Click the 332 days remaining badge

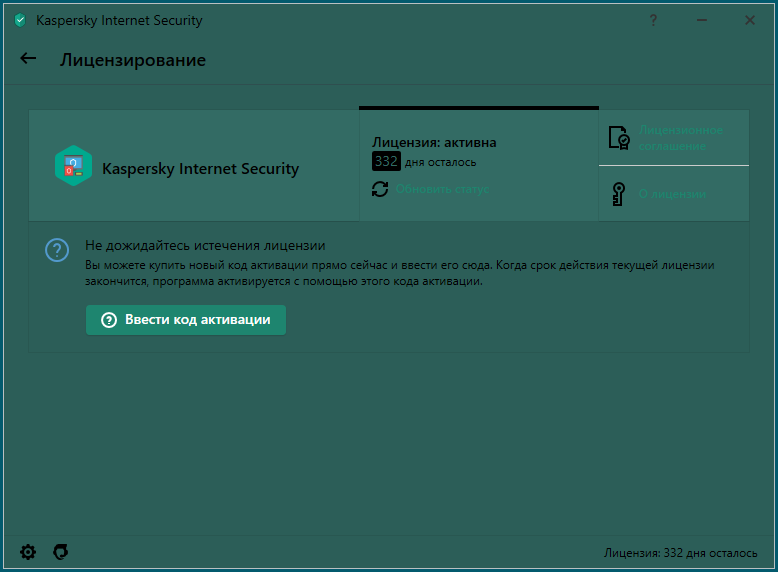click(x=386, y=162)
